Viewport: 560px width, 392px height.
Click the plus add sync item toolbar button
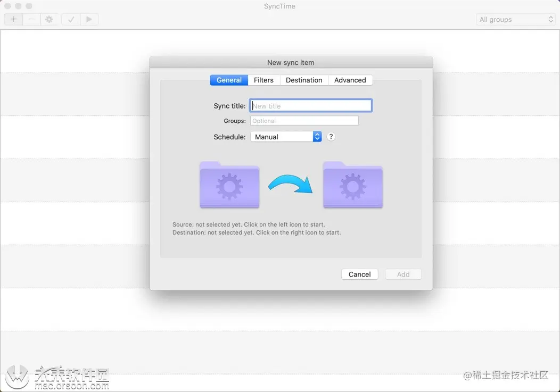(x=13, y=19)
